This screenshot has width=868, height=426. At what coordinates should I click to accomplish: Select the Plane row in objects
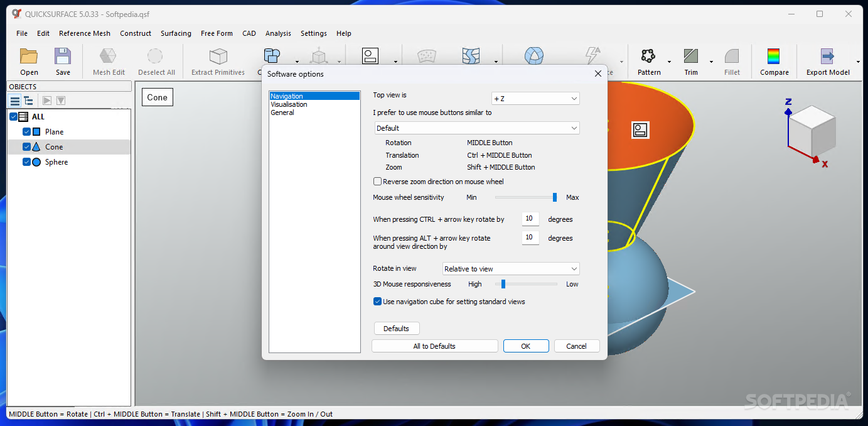[69, 131]
